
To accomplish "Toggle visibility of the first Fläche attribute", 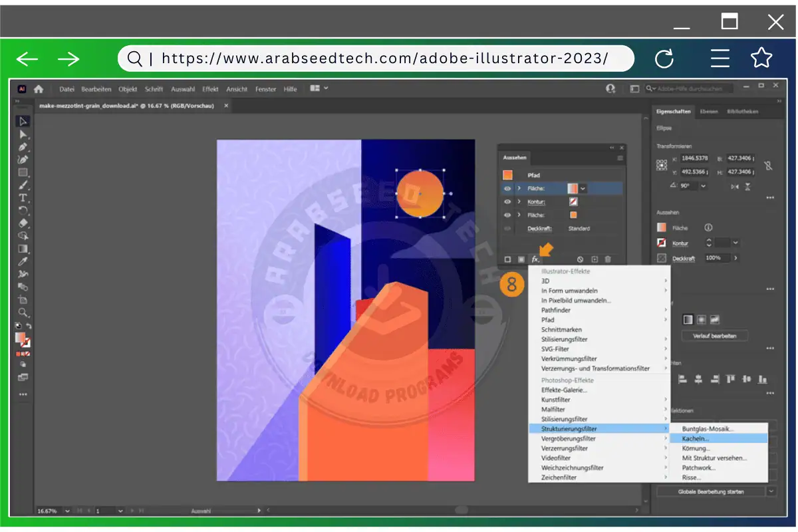I will (x=507, y=188).
